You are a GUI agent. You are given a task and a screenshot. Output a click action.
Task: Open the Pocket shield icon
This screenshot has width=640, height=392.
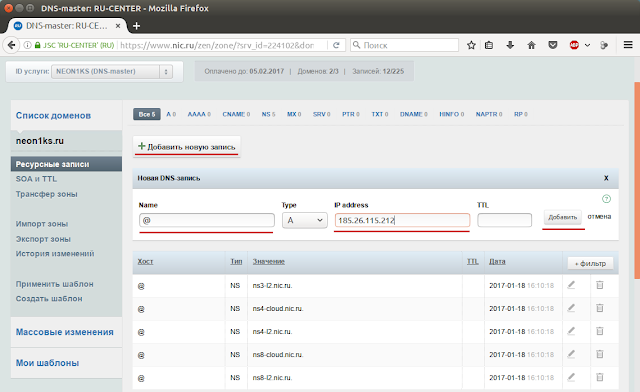(x=553, y=45)
